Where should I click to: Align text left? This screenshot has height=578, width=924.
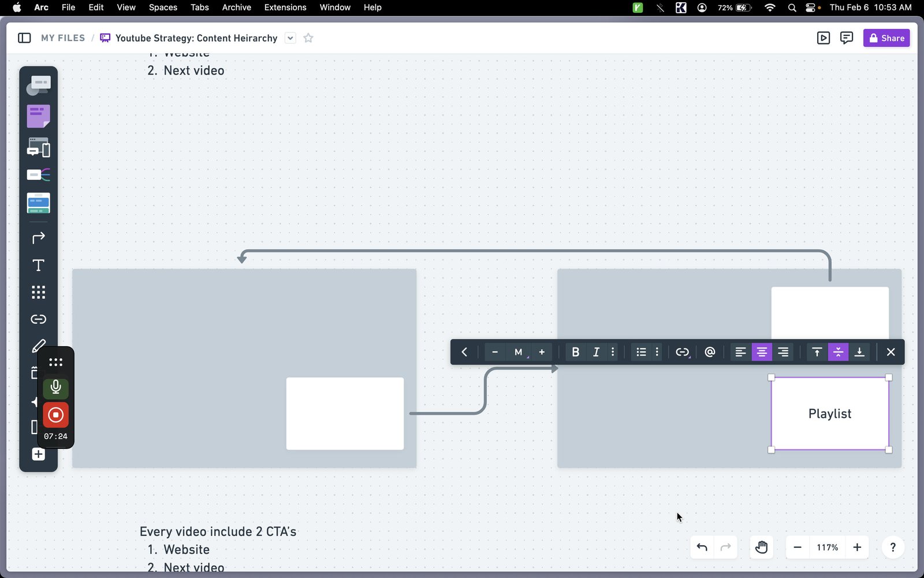tap(740, 352)
